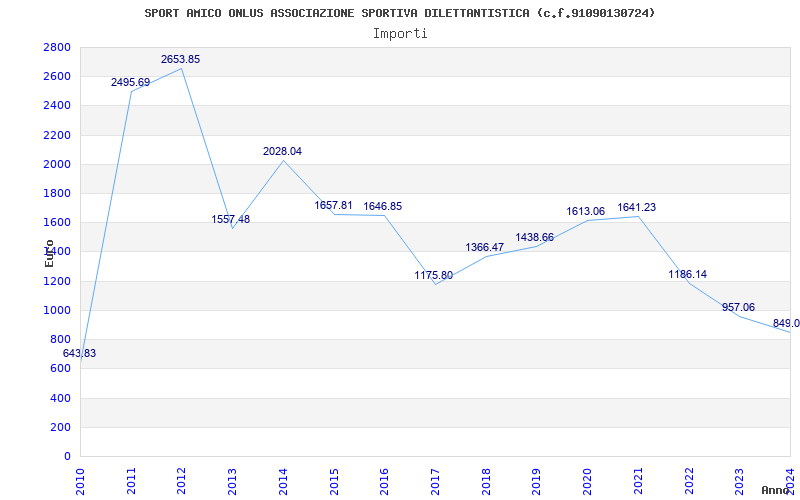Click the y-axis value 2200
Viewport: 800px width, 500px height.
pyautogui.click(x=57, y=135)
